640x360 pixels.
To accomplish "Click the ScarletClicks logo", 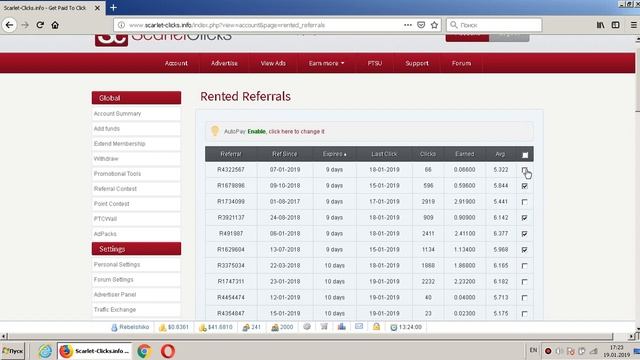I will [x=163, y=39].
